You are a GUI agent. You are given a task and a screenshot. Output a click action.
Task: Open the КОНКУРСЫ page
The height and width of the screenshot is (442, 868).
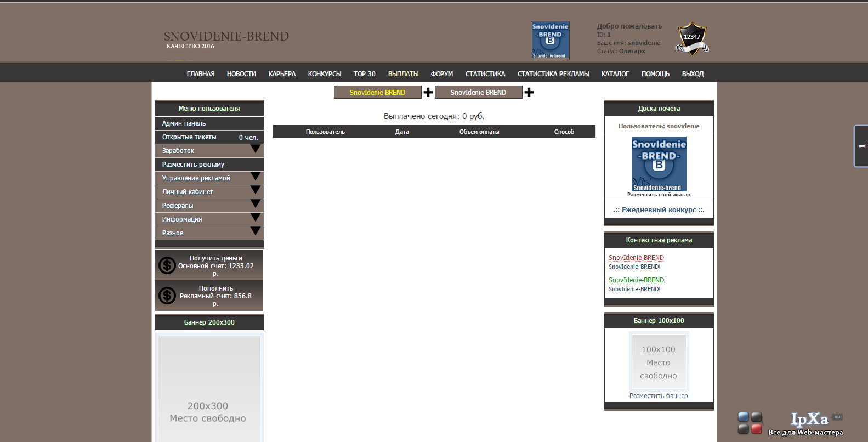(325, 74)
